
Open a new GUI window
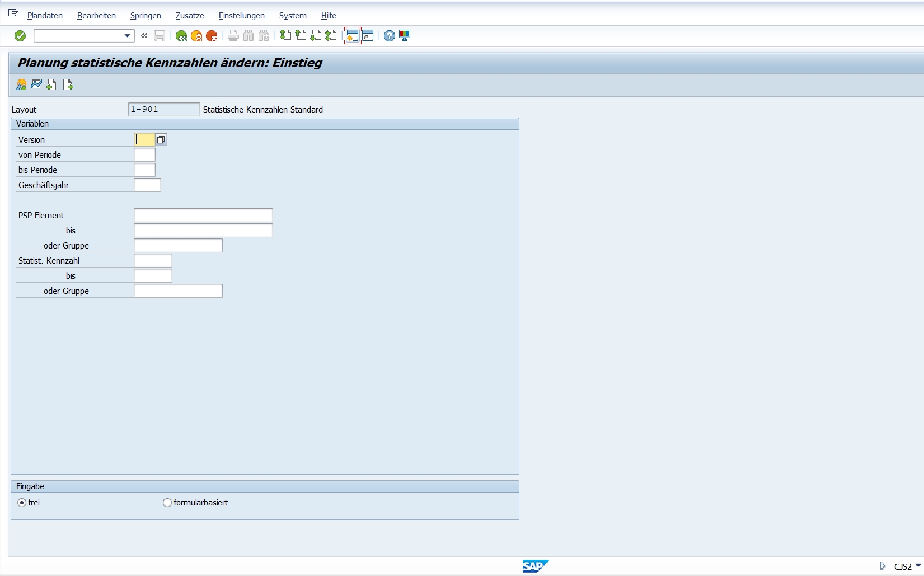(x=352, y=36)
